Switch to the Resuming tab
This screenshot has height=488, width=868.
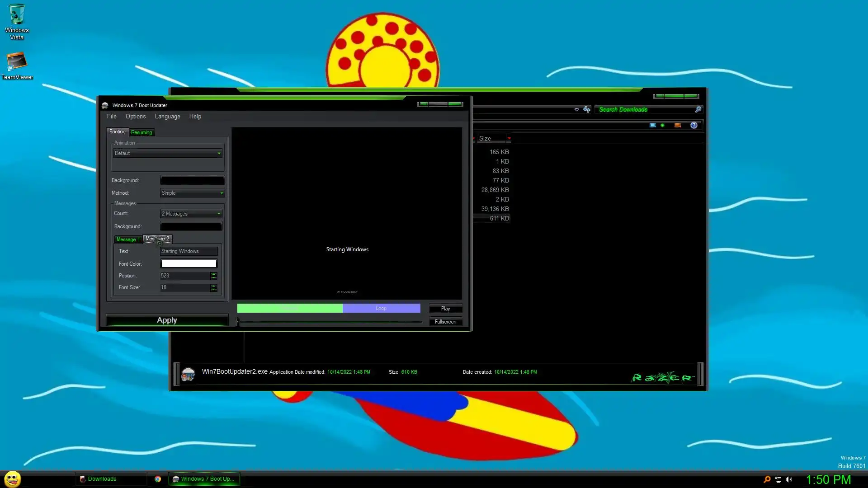[x=142, y=132]
